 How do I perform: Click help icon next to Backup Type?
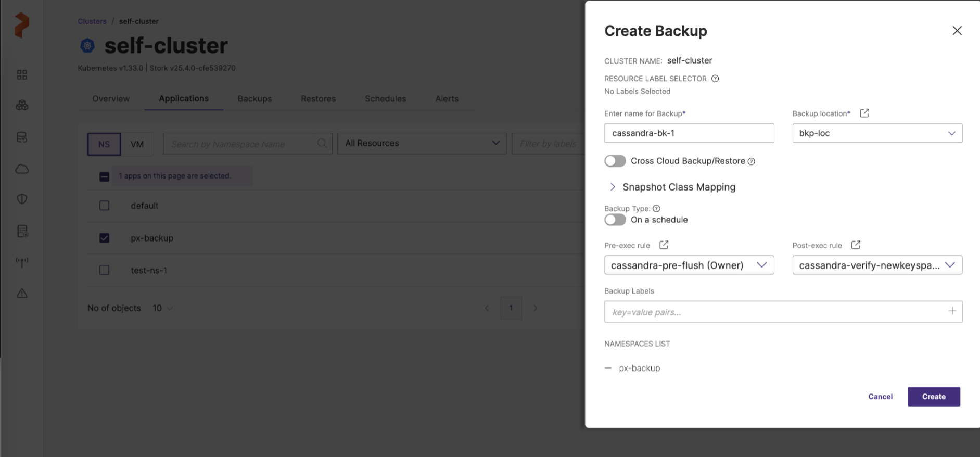[x=656, y=208]
